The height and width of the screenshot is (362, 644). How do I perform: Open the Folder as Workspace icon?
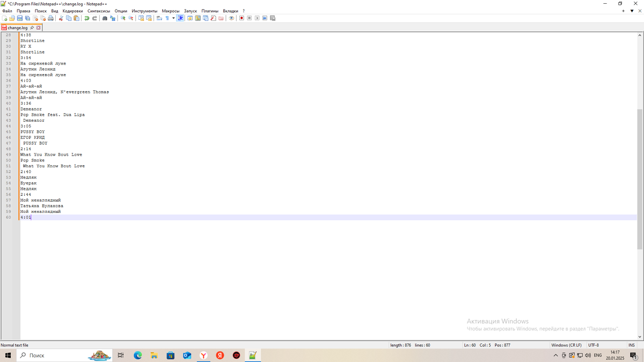point(221,18)
